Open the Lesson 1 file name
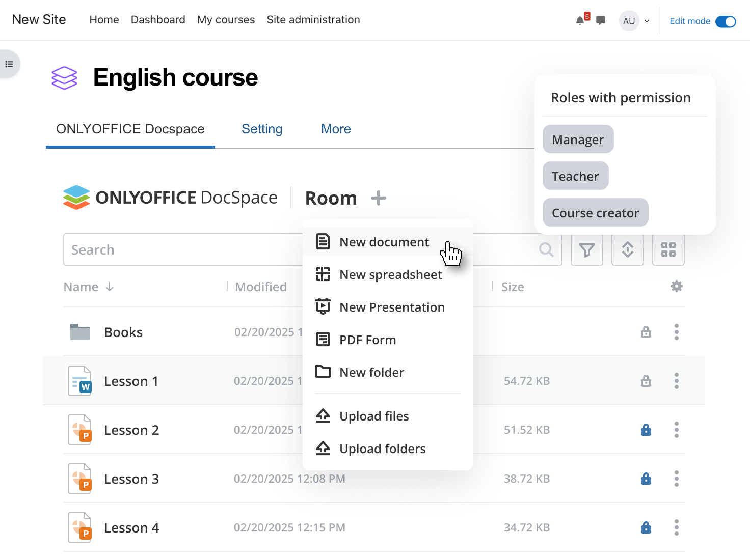750x560 pixels. point(131,381)
